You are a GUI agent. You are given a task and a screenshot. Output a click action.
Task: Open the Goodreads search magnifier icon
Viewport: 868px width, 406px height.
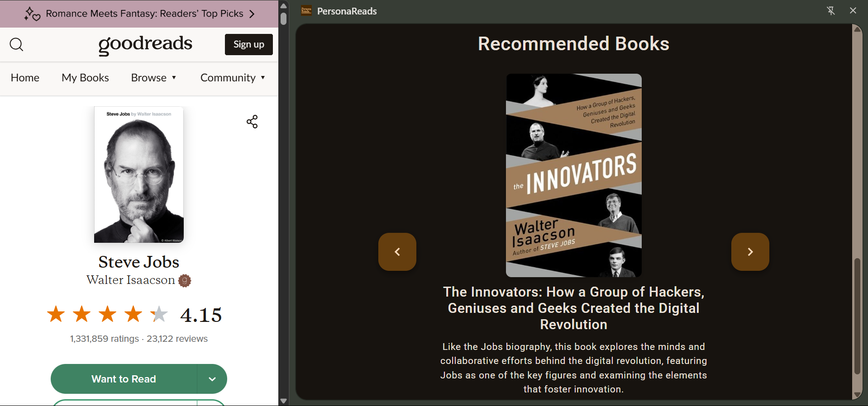click(17, 44)
